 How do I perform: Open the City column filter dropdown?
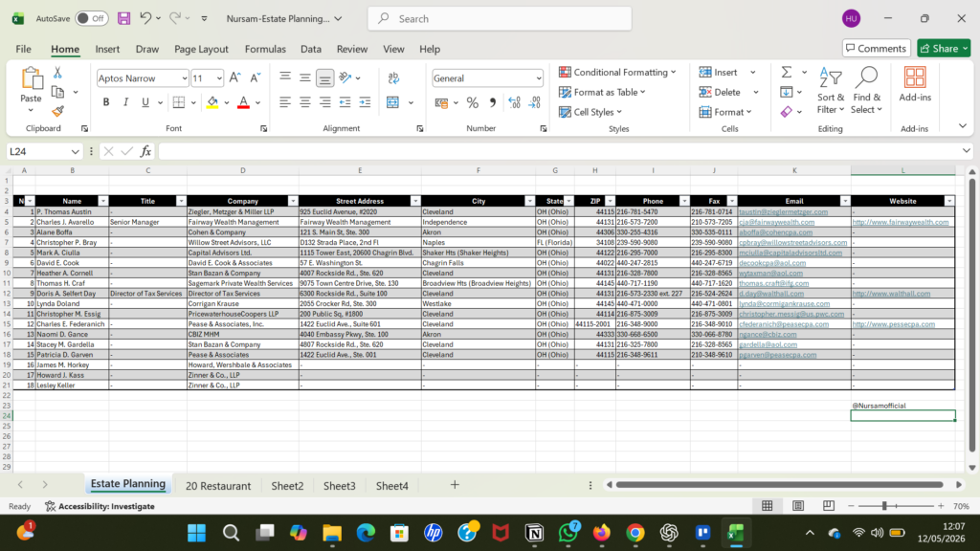pos(529,201)
